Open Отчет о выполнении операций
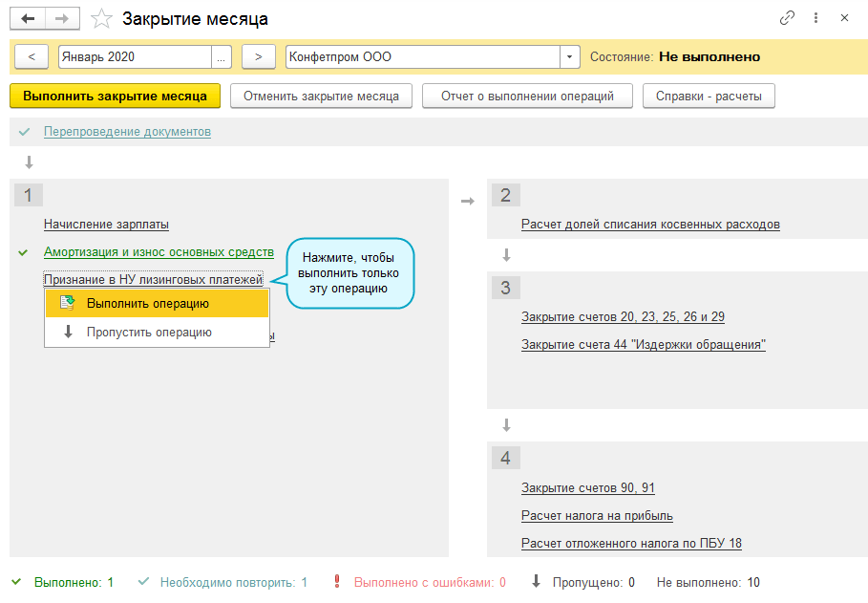 [x=527, y=97]
